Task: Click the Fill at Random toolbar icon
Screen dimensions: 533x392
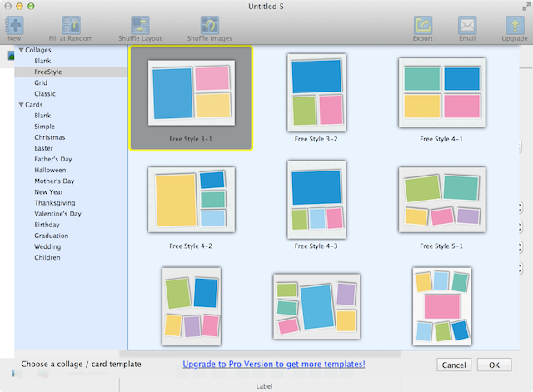Action: (71, 26)
